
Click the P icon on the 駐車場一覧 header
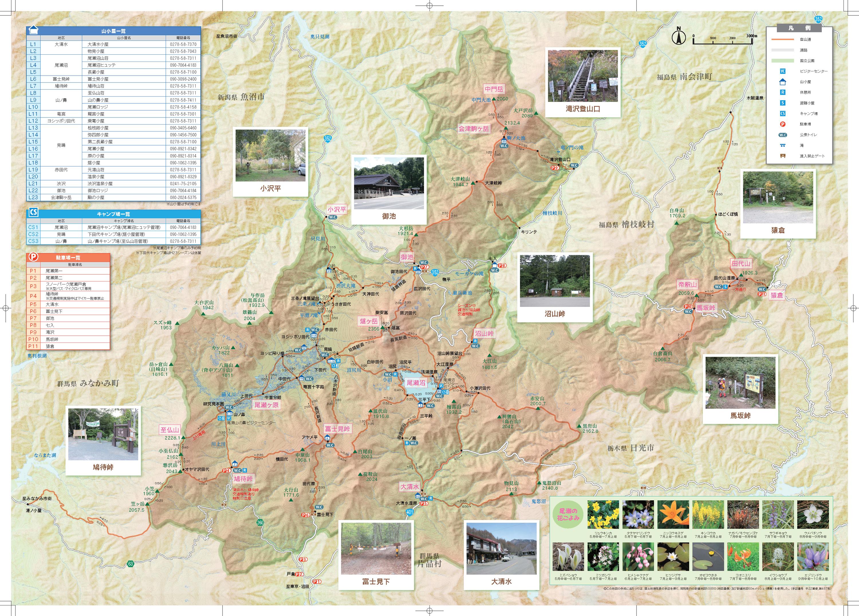[x=33, y=257]
